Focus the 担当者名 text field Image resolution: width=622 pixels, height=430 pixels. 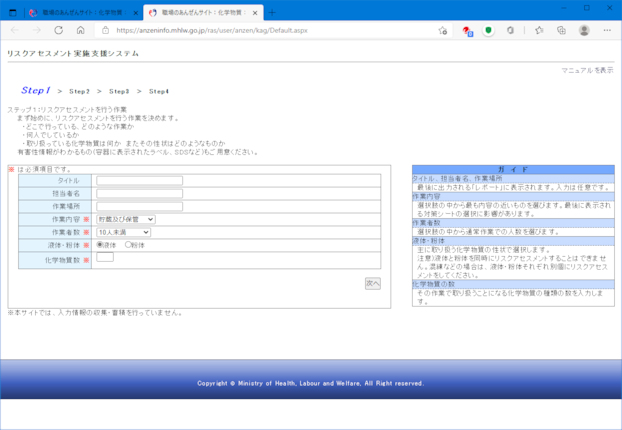(x=140, y=194)
